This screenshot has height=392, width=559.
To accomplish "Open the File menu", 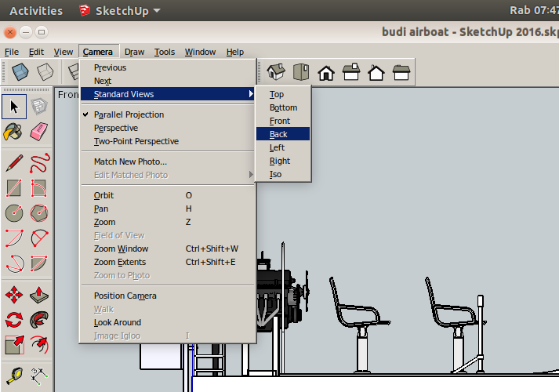I will click(x=12, y=52).
